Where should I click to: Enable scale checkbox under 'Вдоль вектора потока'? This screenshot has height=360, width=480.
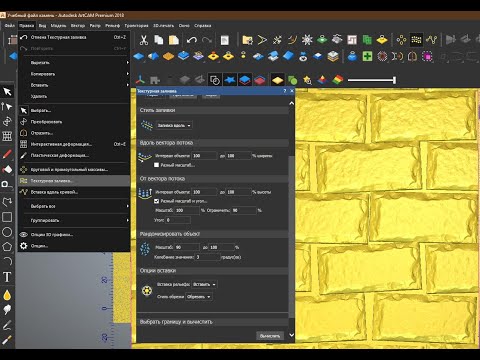(156, 165)
